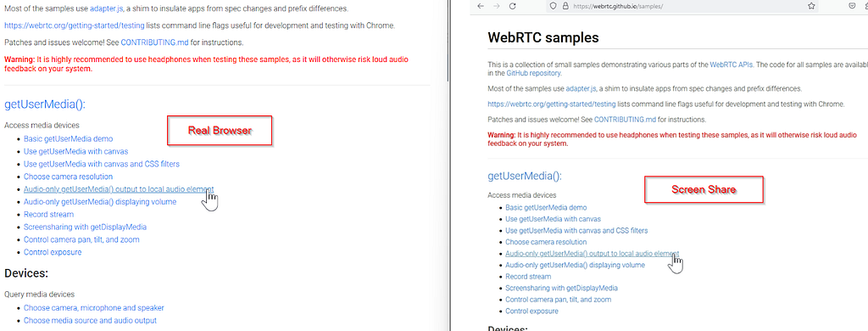This screenshot has height=331, width=868.
Task: Open webrtc.org testing link in Screen Share window
Action: (551, 104)
